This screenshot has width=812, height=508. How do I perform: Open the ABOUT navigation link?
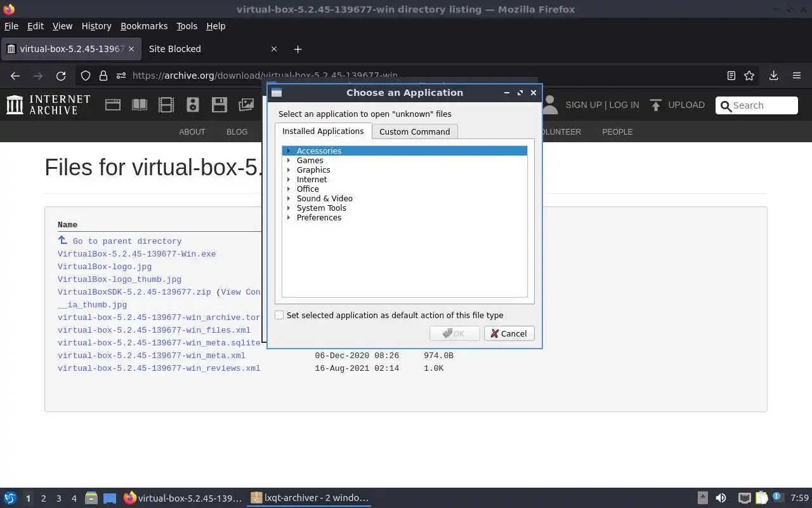click(x=192, y=132)
